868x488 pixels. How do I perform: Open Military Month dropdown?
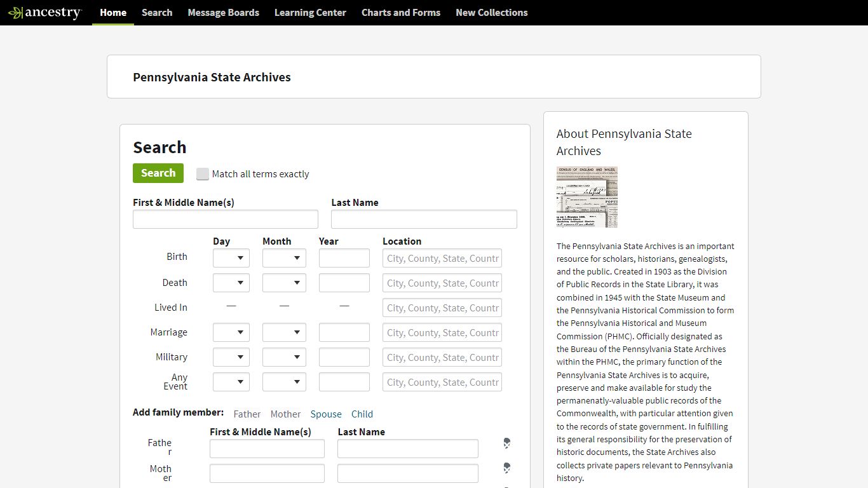284,357
